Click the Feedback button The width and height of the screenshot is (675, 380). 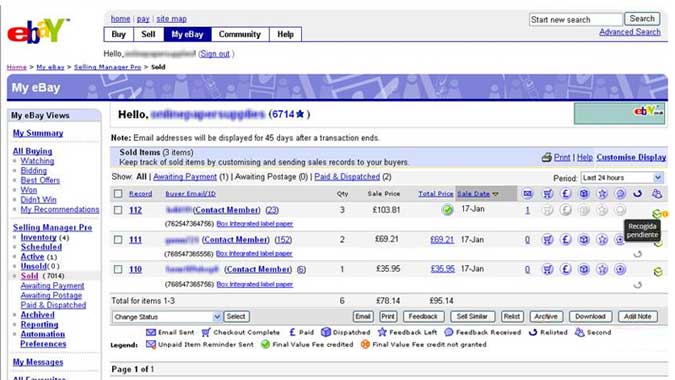click(x=423, y=317)
